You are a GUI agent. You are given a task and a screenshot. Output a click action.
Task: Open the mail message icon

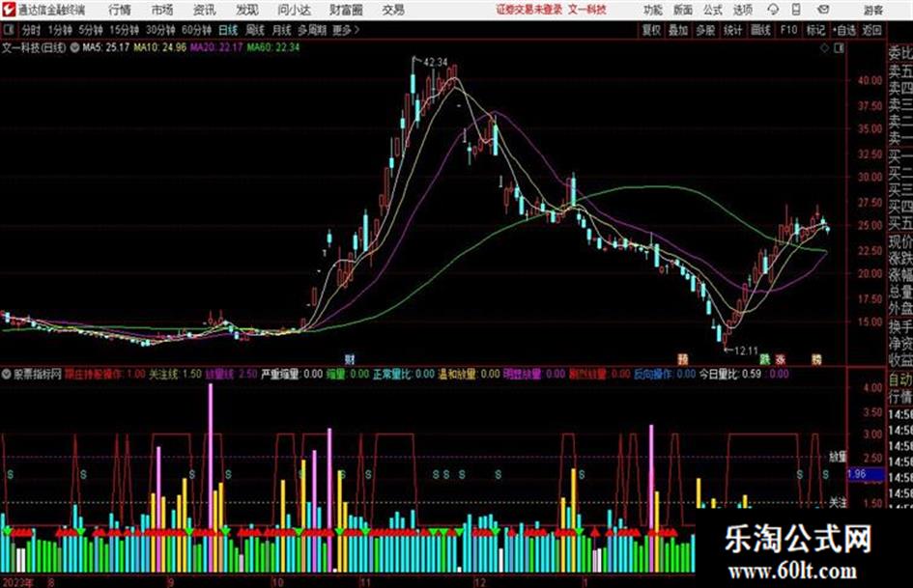pos(823,10)
